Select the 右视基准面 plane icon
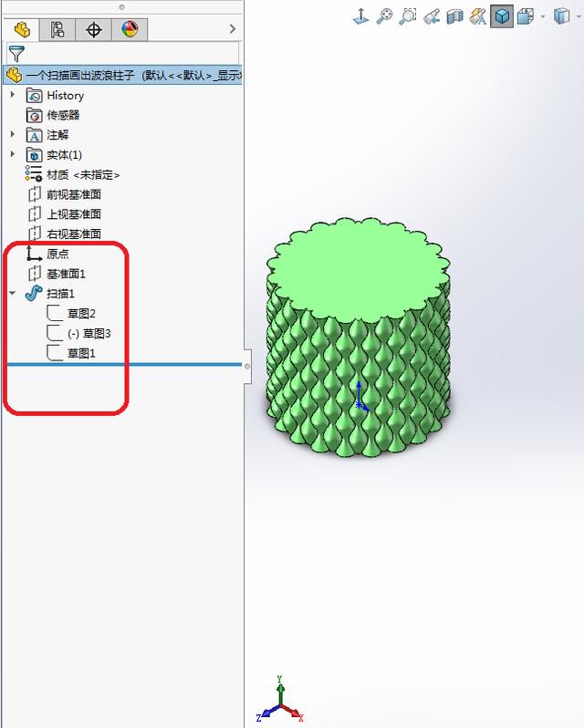Image resolution: width=584 pixels, height=728 pixels. (x=35, y=234)
